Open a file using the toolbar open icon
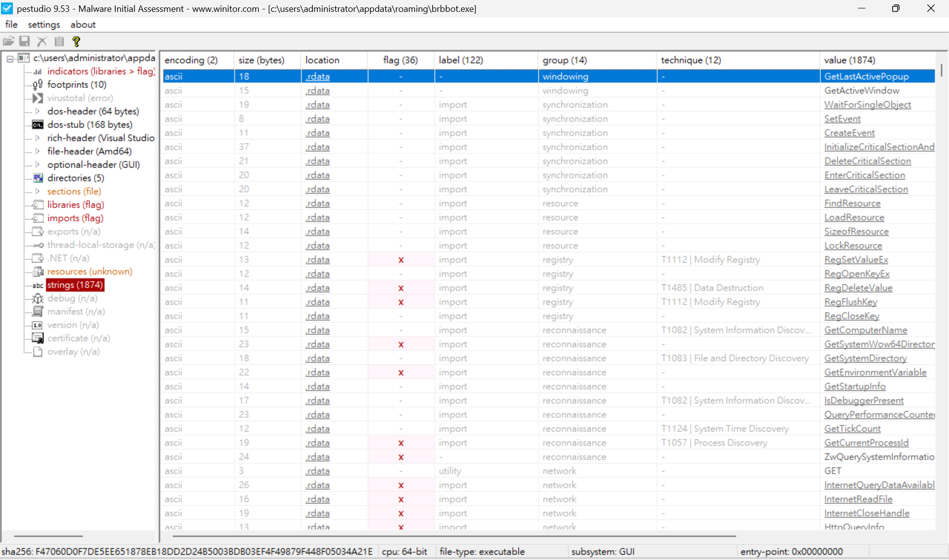The height and width of the screenshot is (560, 949). tap(8, 42)
